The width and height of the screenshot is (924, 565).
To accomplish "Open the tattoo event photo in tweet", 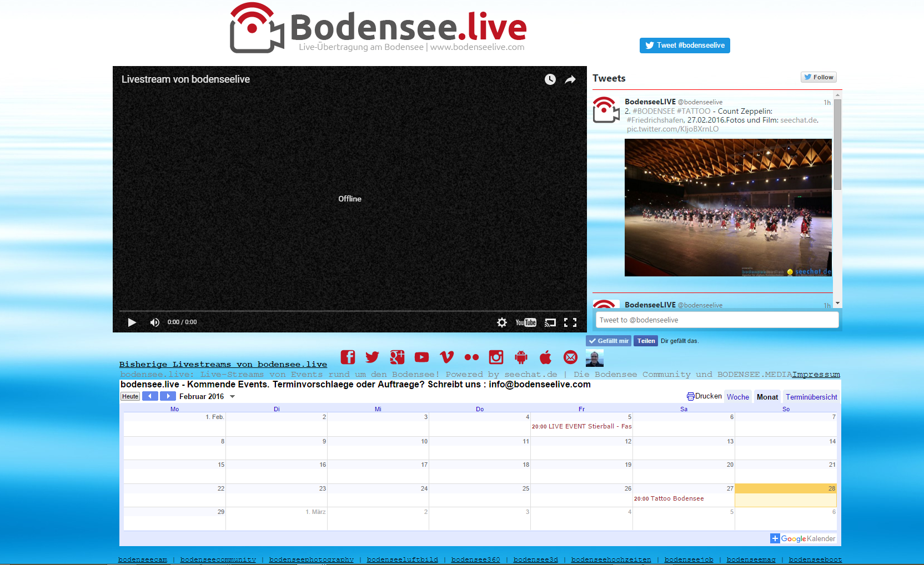I will [728, 208].
